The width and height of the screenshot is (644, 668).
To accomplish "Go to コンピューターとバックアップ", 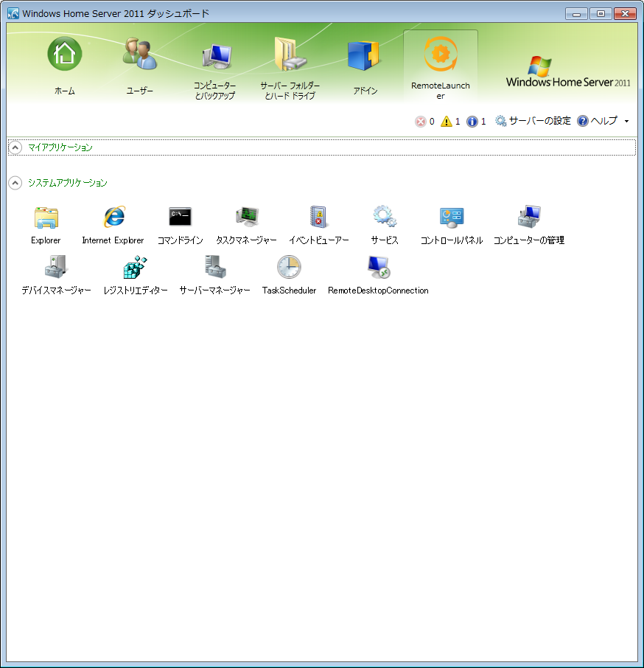I will pos(214,63).
